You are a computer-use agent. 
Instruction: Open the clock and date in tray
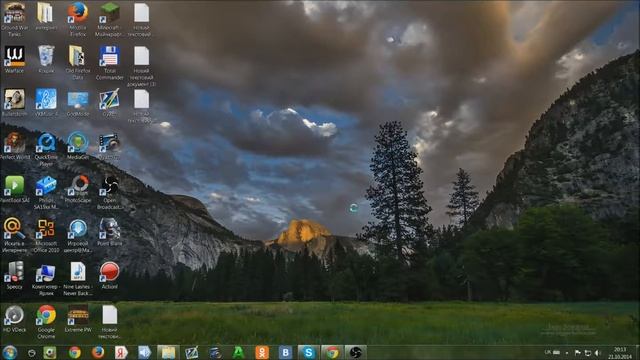pos(620,353)
